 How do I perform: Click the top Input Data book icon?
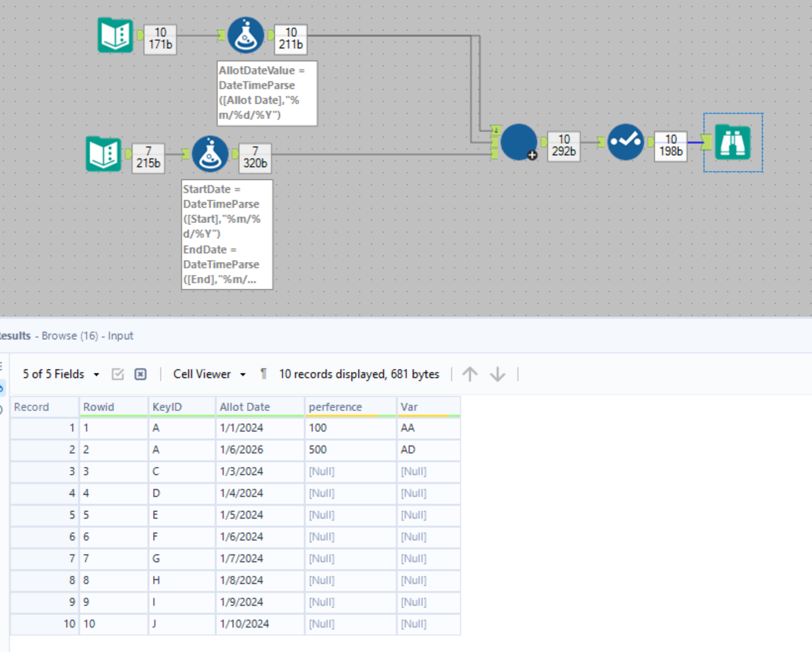tap(115, 35)
